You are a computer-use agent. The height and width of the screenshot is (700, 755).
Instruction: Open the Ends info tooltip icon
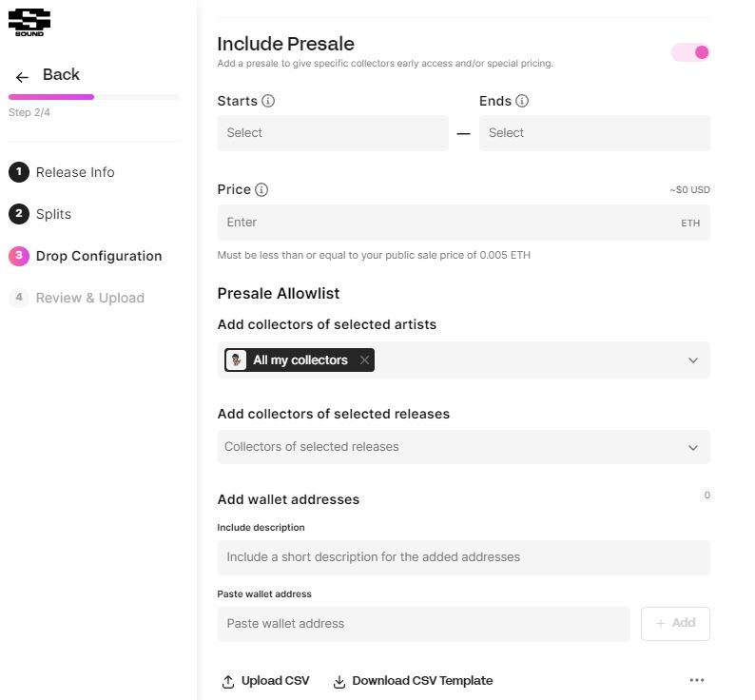(522, 101)
